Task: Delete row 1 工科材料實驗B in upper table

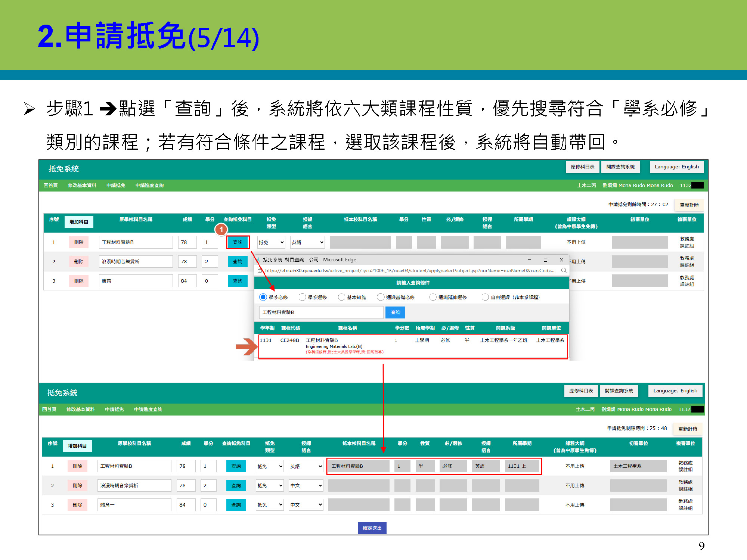Action: tap(79, 242)
